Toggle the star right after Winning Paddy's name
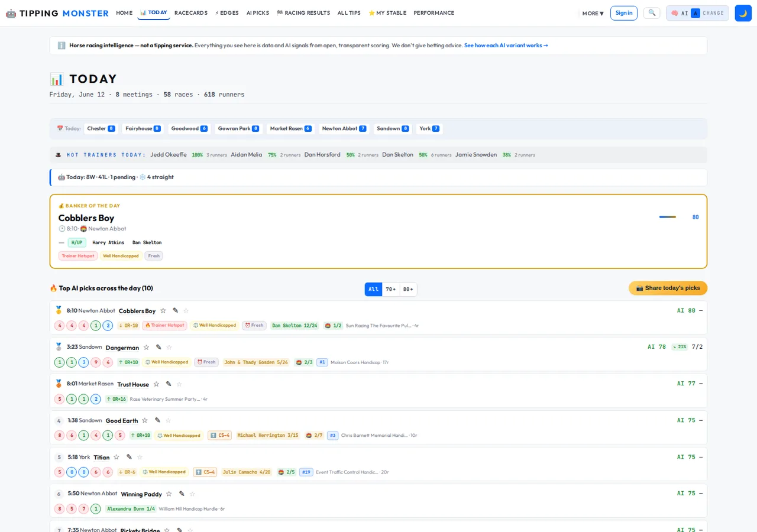 pyautogui.click(x=169, y=494)
